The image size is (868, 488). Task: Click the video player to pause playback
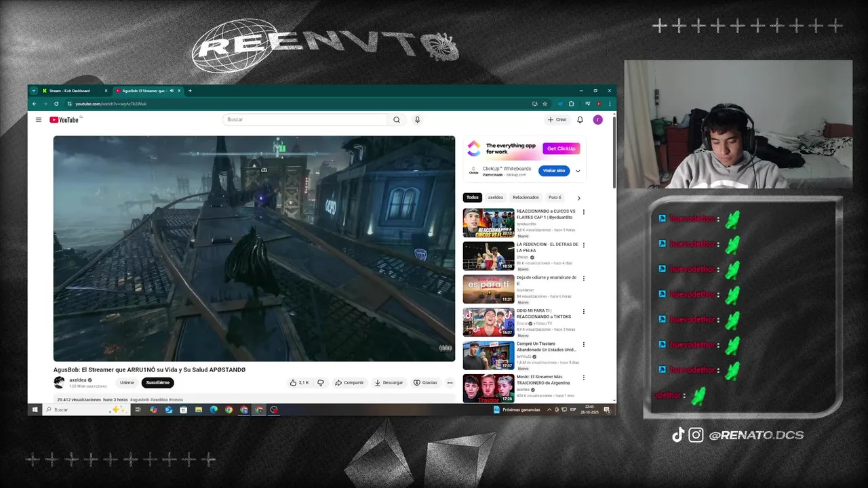click(x=254, y=249)
